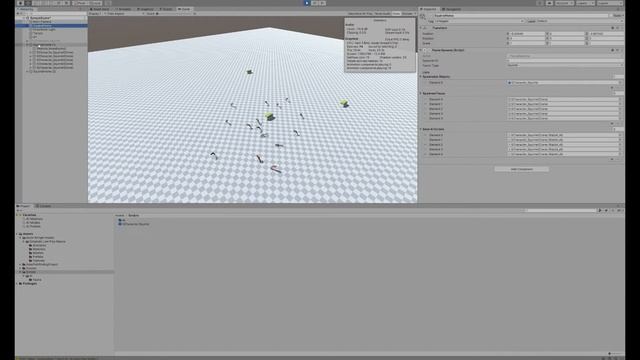
Task: Select Main Camera in Hierarchy
Action: pyautogui.click(x=42, y=22)
